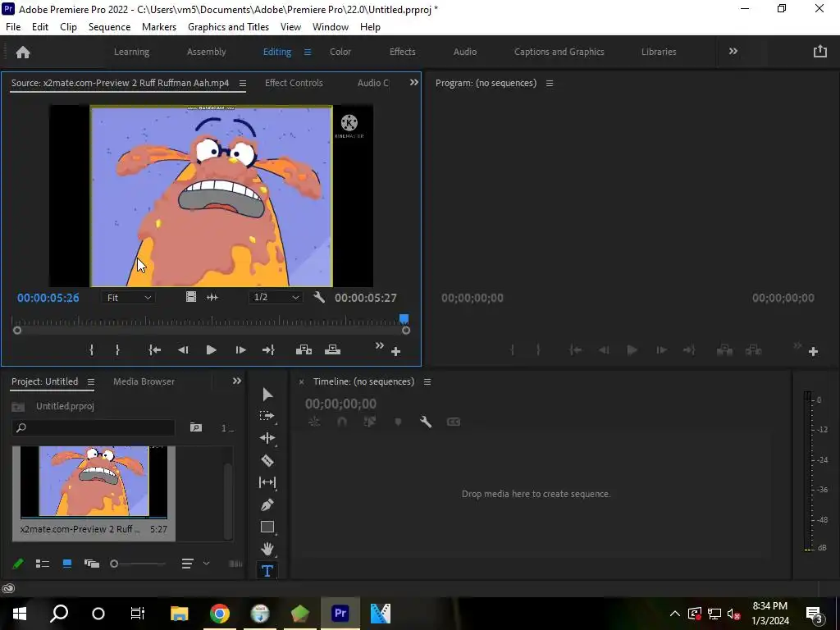Click the Project panel search field
This screenshot has height=630, width=840.
(x=94, y=427)
